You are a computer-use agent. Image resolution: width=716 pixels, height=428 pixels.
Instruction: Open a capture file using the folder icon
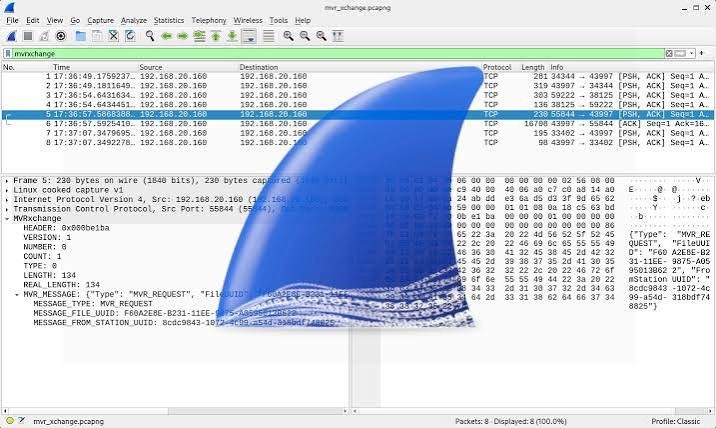[x=80, y=36]
